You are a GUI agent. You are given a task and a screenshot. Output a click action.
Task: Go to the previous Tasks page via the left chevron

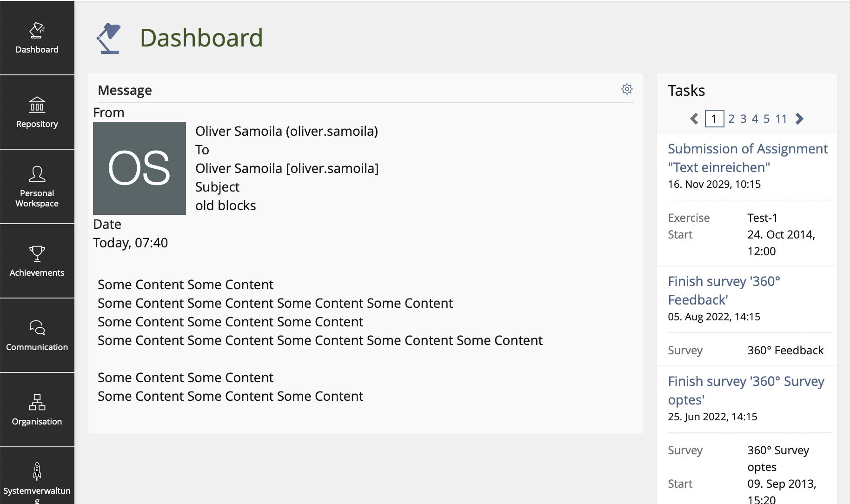point(694,119)
